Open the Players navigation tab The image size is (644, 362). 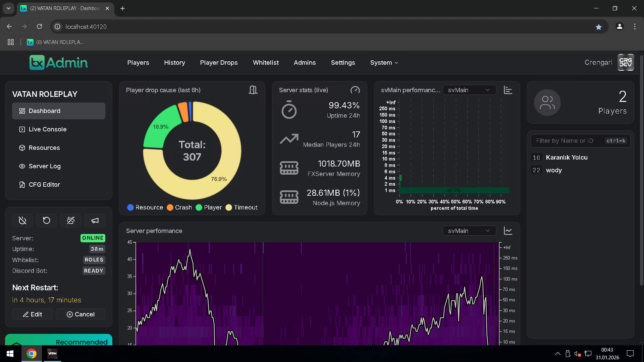pos(138,63)
